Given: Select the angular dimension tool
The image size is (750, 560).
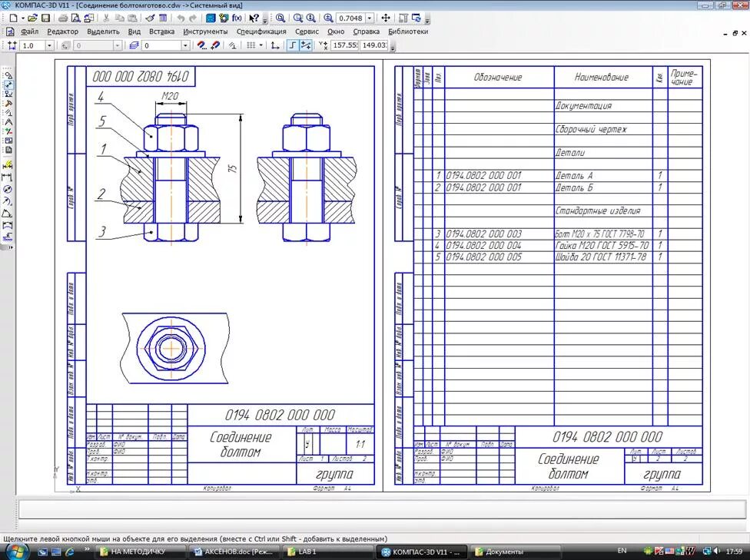Looking at the screenshot, I should (x=7, y=214).
